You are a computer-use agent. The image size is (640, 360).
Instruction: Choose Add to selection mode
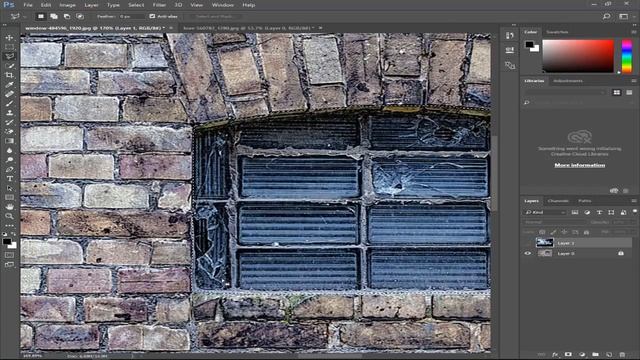point(54,16)
